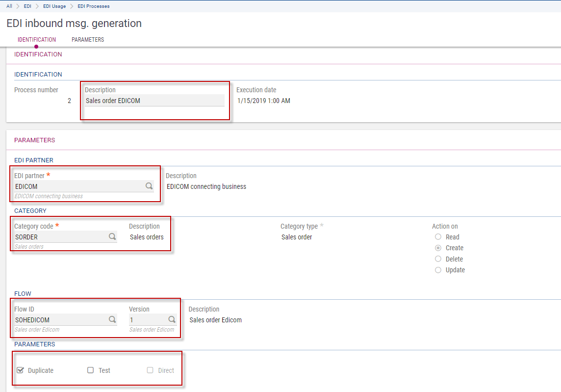This screenshot has width=561, height=392.
Task: Open the Flow ID lookup magnifier
Action: click(x=112, y=320)
